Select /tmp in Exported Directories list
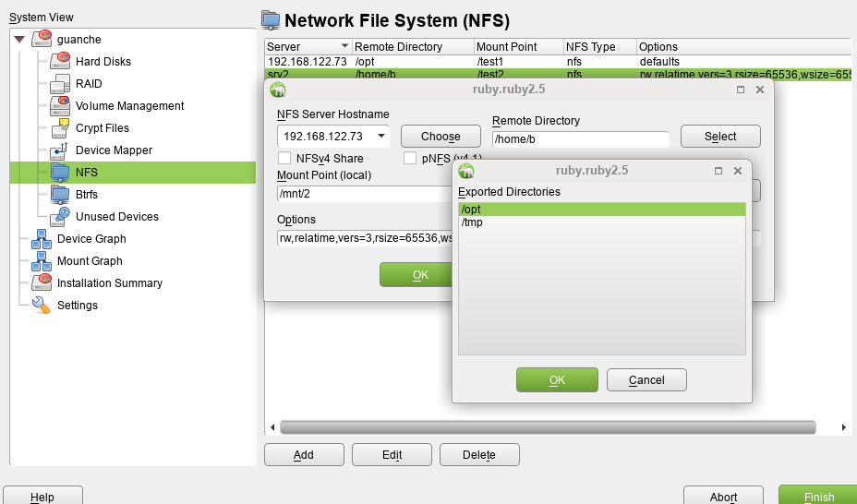Image resolution: width=857 pixels, height=504 pixels. tap(473, 223)
